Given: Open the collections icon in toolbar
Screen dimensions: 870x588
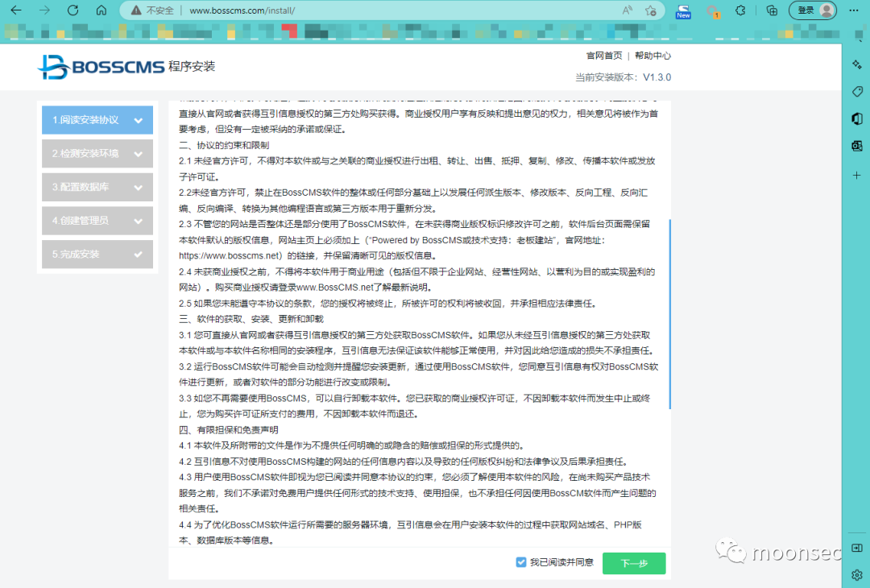Looking at the screenshot, I should click(x=771, y=10).
